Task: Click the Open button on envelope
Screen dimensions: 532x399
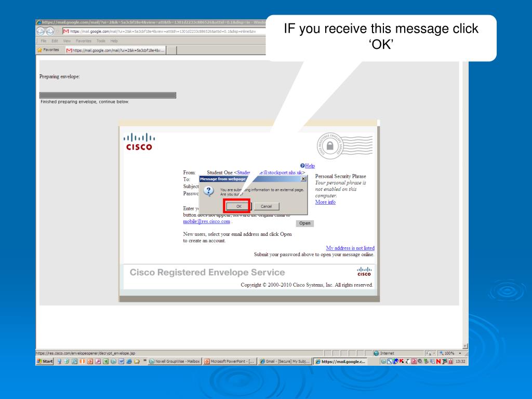Action: point(304,223)
